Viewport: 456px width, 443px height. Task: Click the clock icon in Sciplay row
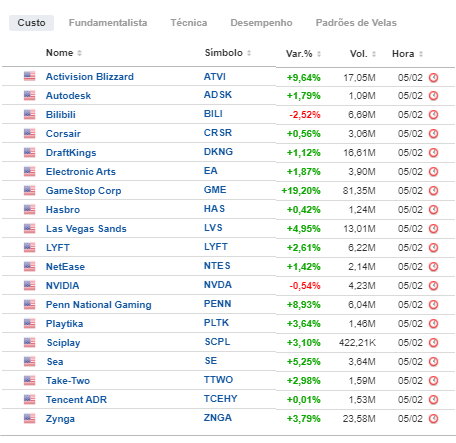click(433, 343)
